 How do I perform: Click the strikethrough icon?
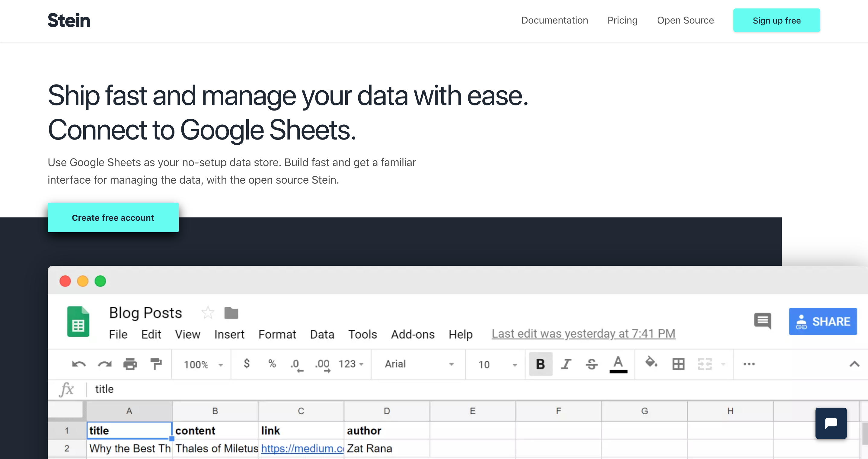(592, 364)
